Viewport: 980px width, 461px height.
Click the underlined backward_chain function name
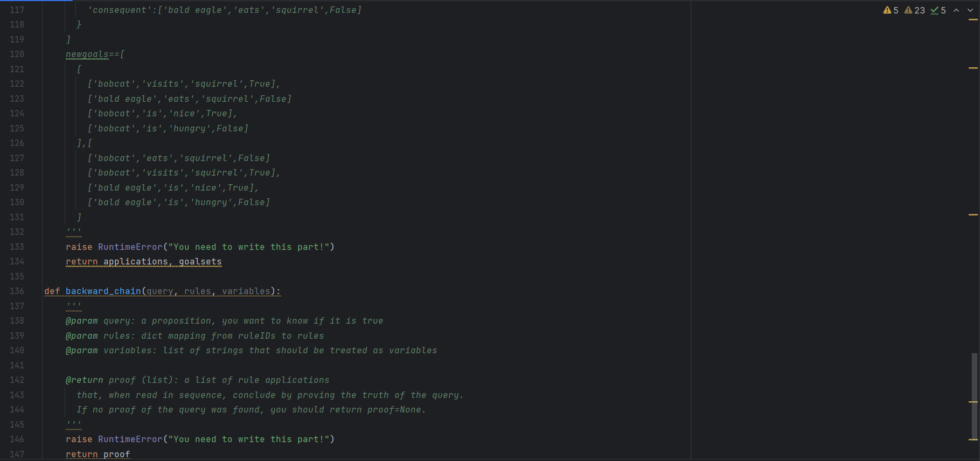pyautogui.click(x=104, y=291)
